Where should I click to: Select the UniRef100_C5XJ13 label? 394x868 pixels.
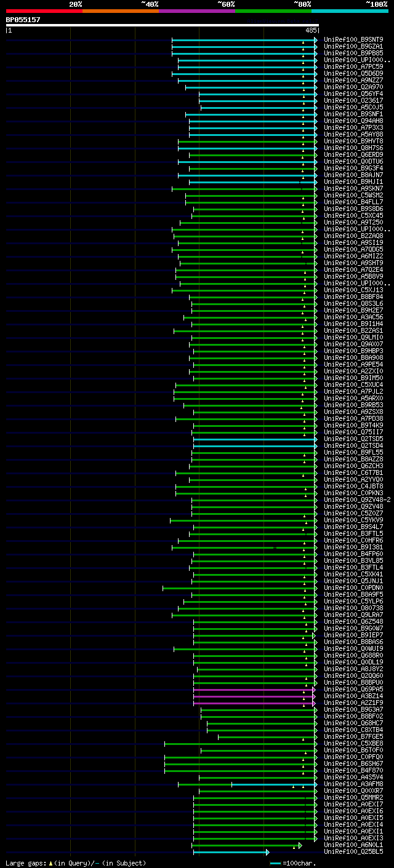coord(353,290)
